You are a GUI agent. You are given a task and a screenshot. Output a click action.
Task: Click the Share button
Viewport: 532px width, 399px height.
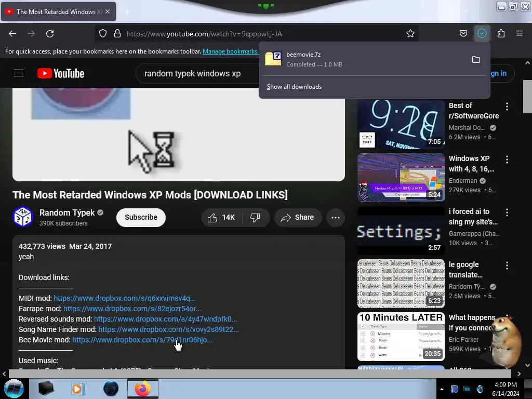click(298, 218)
